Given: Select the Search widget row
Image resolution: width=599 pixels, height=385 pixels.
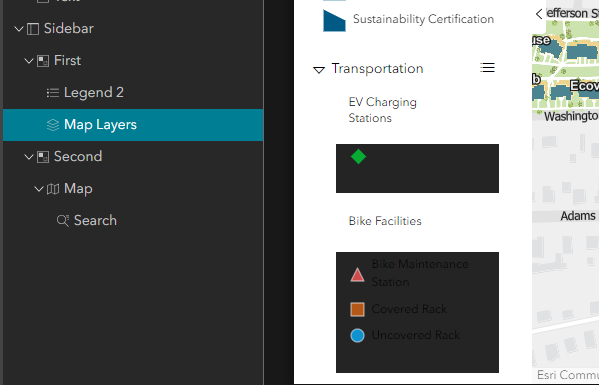Looking at the screenshot, I should pyautogui.click(x=133, y=221).
